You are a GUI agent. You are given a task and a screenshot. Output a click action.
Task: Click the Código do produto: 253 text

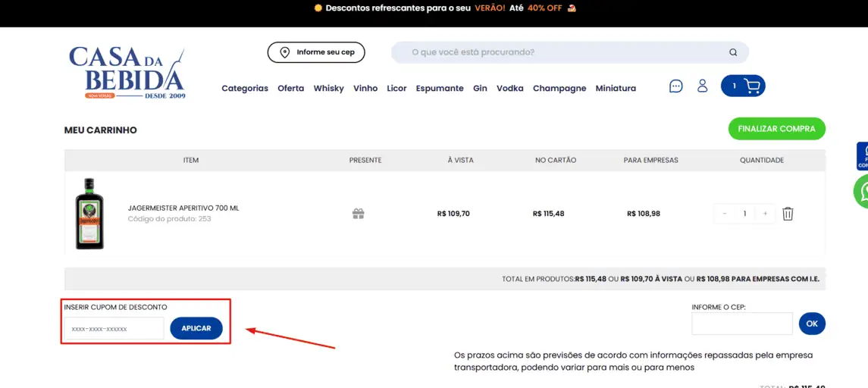(x=169, y=219)
